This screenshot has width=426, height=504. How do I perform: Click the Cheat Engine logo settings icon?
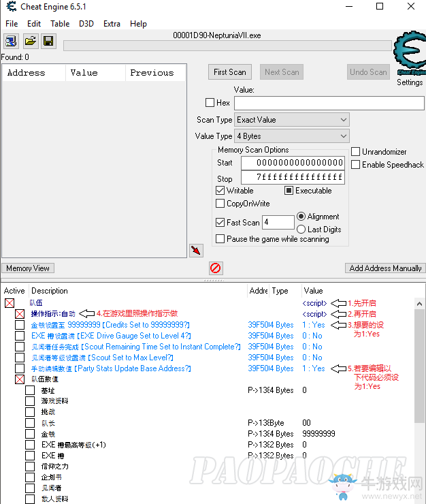(x=410, y=53)
